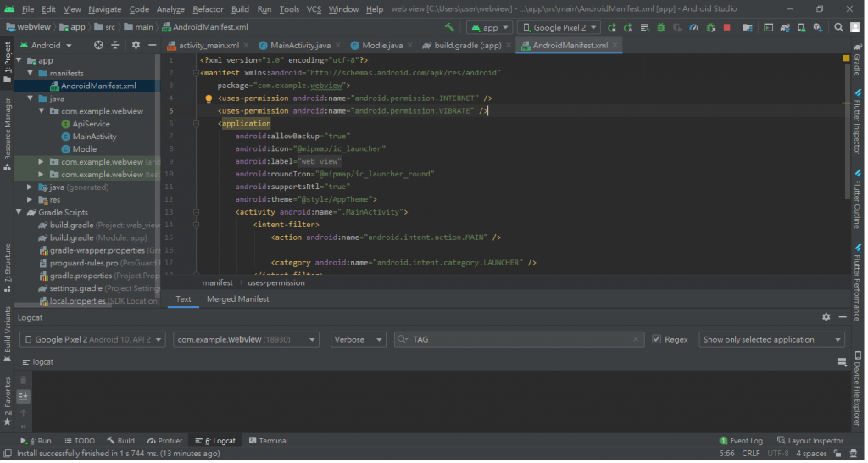The height and width of the screenshot is (463, 868).
Task: Open the VCS menu
Action: [x=315, y=9]
